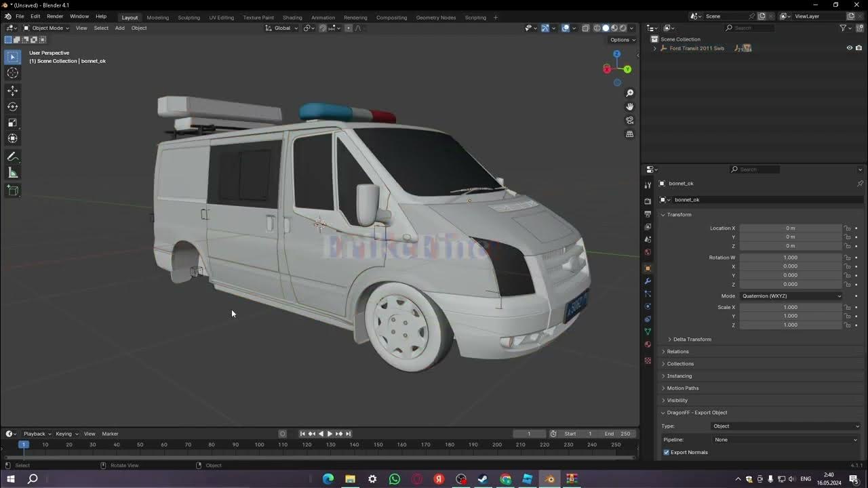Switch to the Modeling workspace tab
The image size is (868, 488).
point(158,18)
